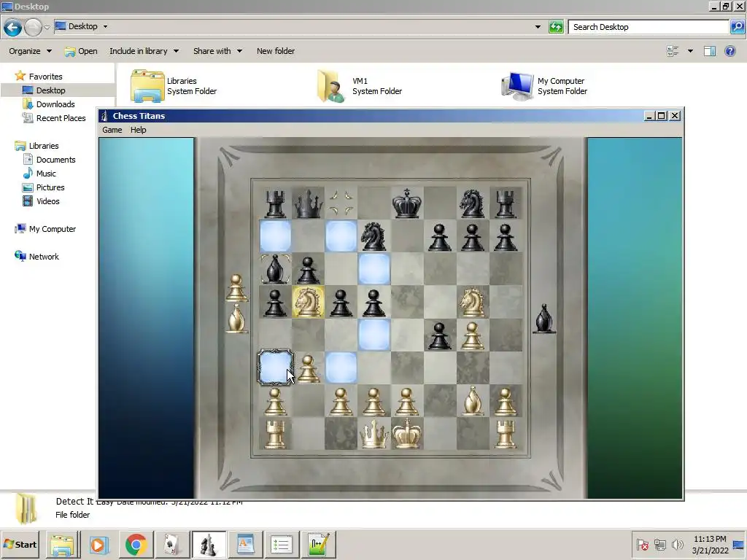Open the Organize dropdown menu
Image resolution: width=747 pixels, height=560 pixels.
[30, 51]
